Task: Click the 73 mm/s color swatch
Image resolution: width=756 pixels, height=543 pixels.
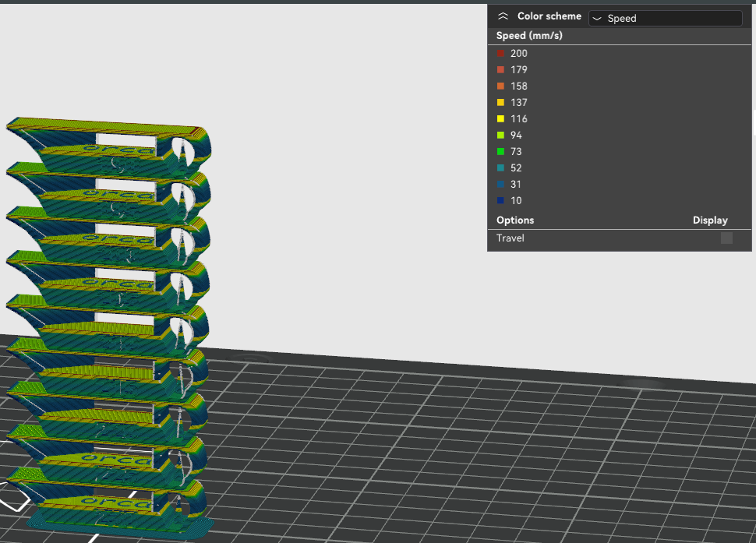Action: [500, 152]
